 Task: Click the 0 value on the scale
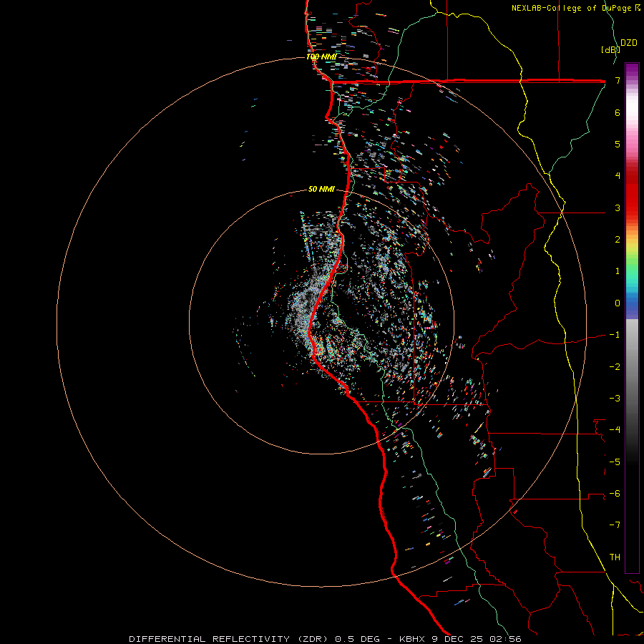(x=618, y=303)
